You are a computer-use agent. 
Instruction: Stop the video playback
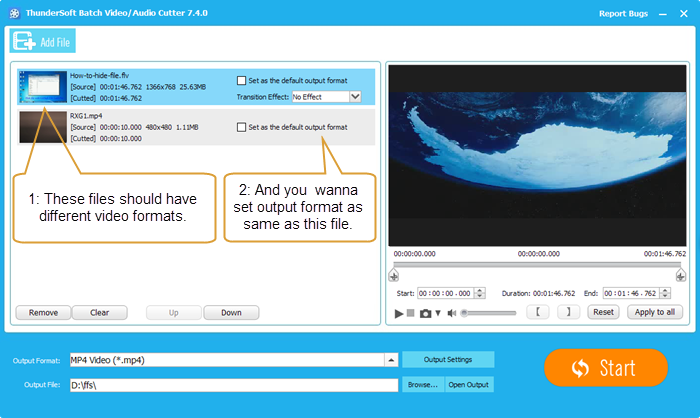[411, 313]
